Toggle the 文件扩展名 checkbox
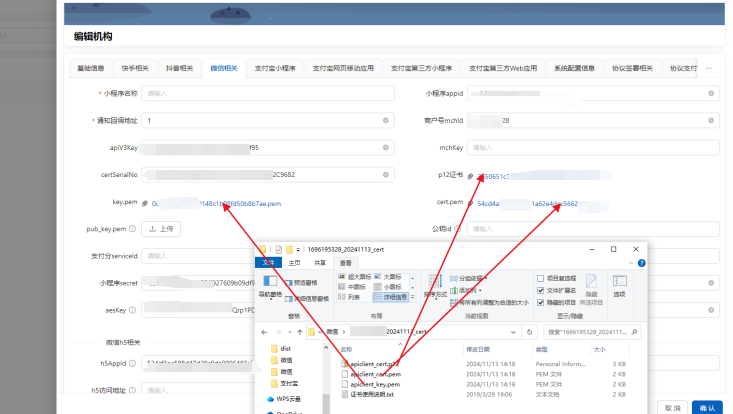The image size is (733, 414). coord(540,291)
